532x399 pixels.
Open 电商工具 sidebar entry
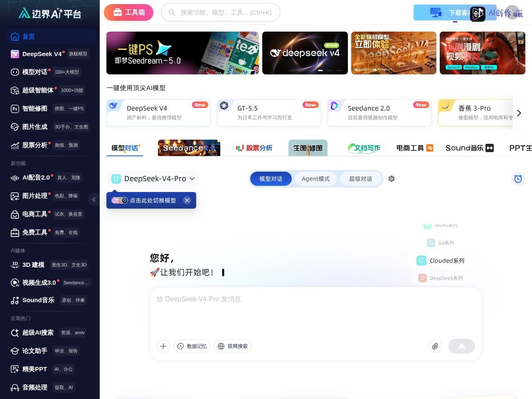click(x=51, y=214)
